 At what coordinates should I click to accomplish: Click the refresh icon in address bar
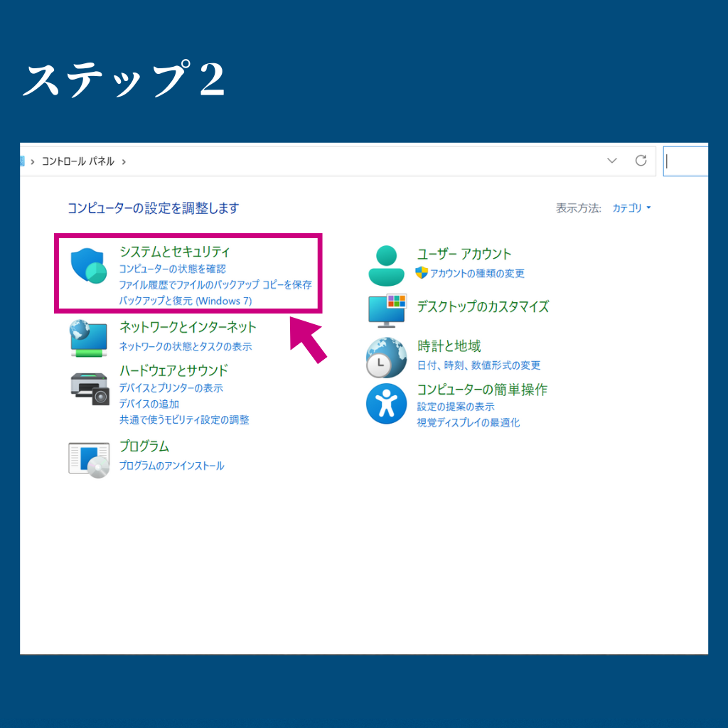pyautogui.click(x=641, y=161)
